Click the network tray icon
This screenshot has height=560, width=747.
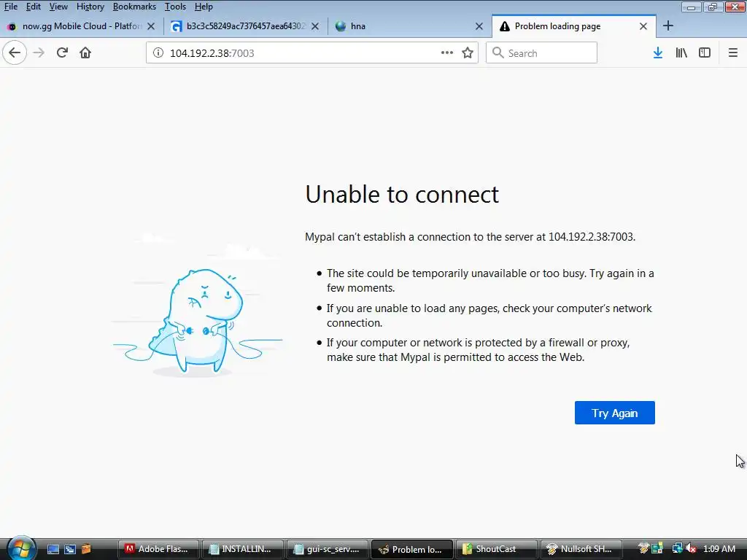pos(677,548)
